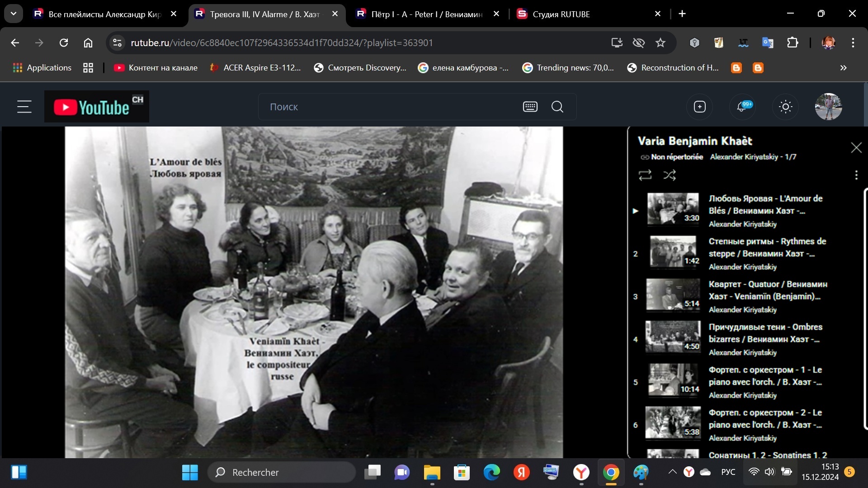The image size is (868, 488).
Task: Open Контент на канале bookmark
Action: tap(156, 68)
